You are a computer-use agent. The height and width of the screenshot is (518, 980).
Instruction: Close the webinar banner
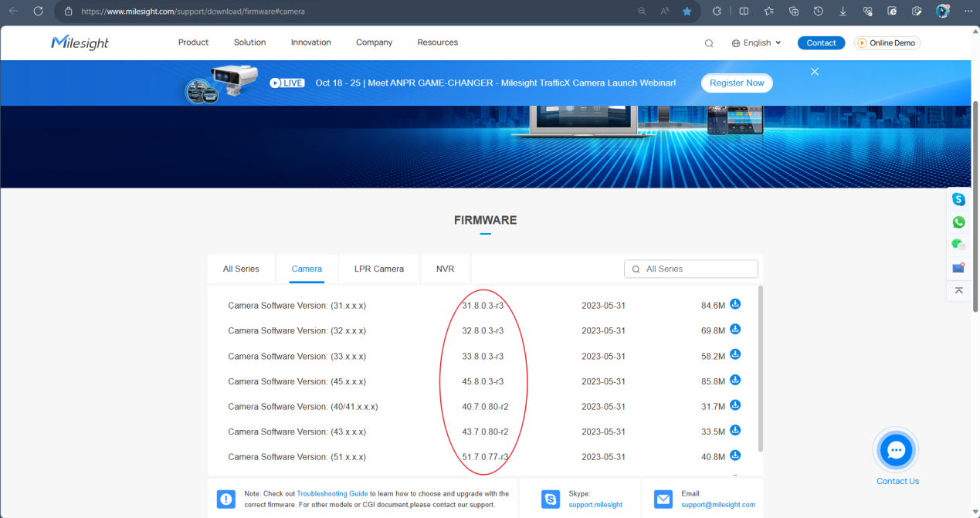[x=814, y=71]
